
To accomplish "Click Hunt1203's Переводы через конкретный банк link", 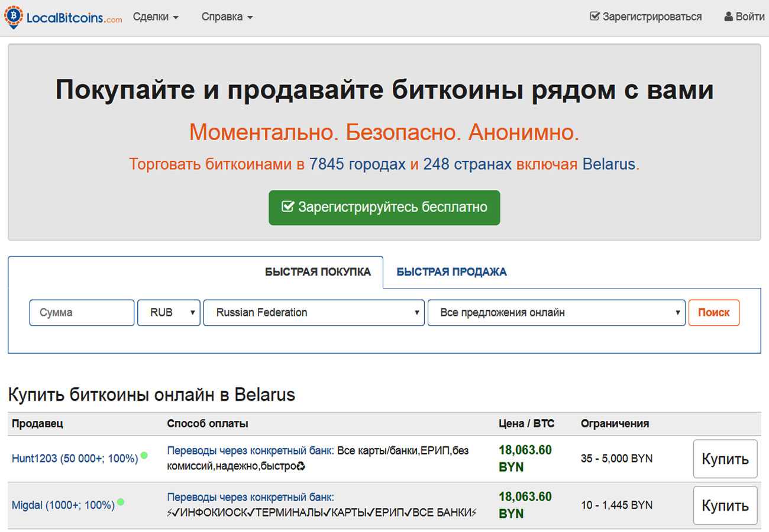I will (x=250, y=451).
